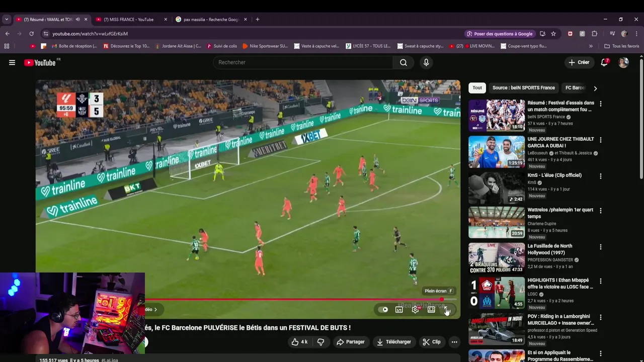644x362 pixels.
Task: Expand the chapter chevron in the player
Action: [155, 310]
